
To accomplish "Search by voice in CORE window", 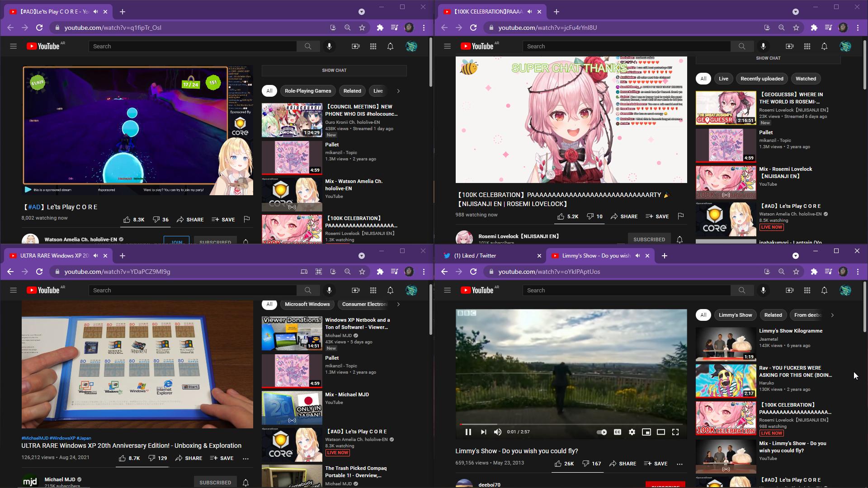I will 329,46.
